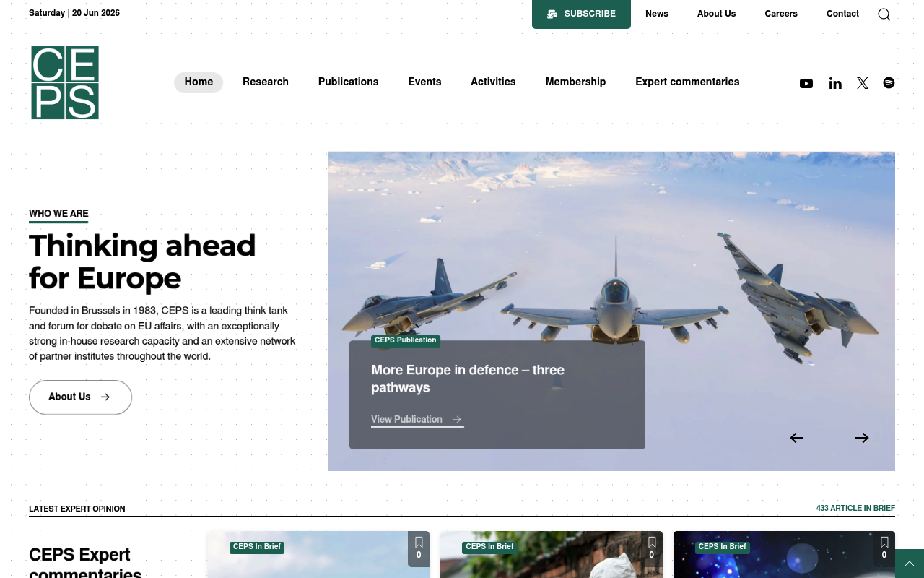The width and height of the screenshot is (924, 578).
Task: Open the News link
Action: pyautogui.click(x=657, y=14)
